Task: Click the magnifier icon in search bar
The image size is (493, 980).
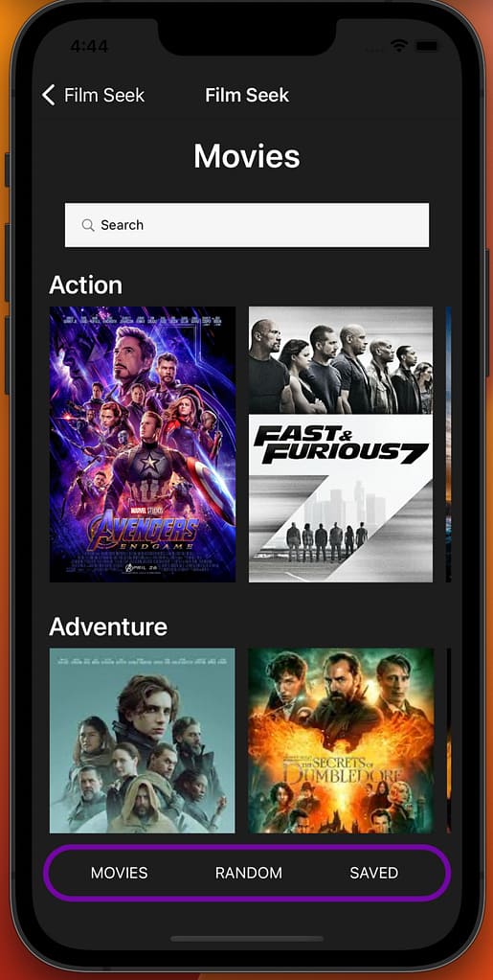Action: pyautogui.click(x=88, y=225)
